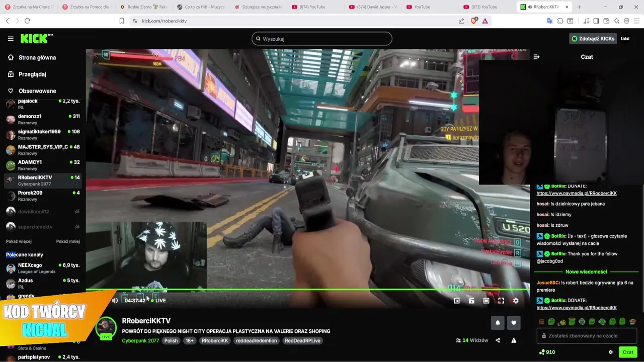The height and width of the screenshot is (362, 644).
Task: Open a new browser tab
Action: coord(579,7)
